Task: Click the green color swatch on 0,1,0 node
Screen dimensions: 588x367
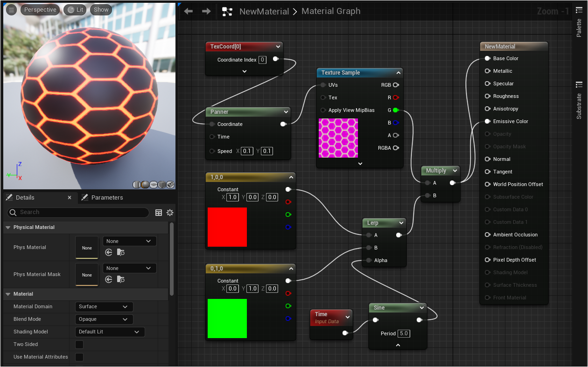Action: tap(227, 319)
